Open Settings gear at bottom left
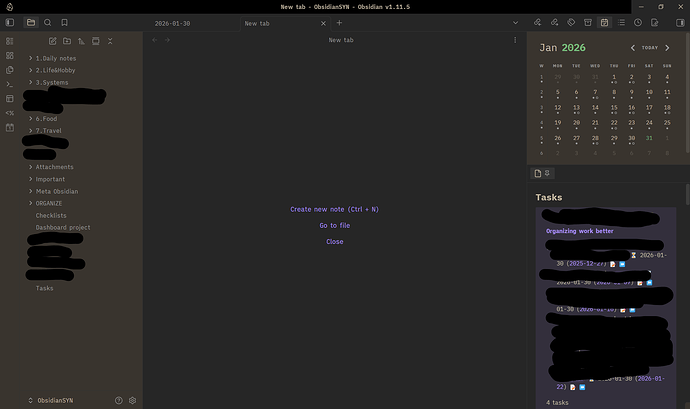Viewport: 690px width, 409px height. point(133,400)
